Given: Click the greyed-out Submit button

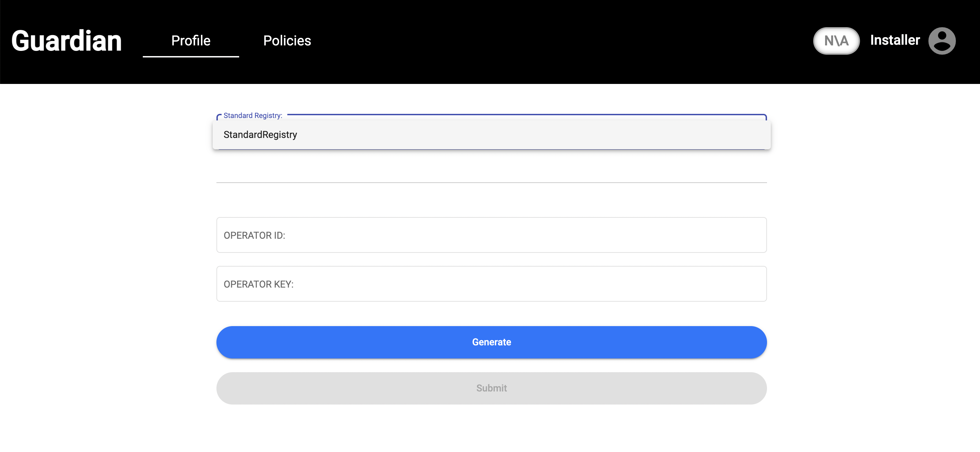Looking at the screenshot, I should (491, 388).
